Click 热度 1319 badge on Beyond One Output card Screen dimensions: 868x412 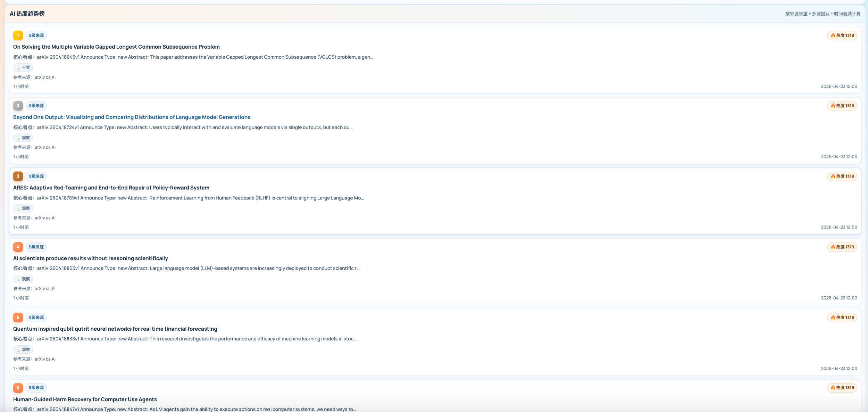842,106
